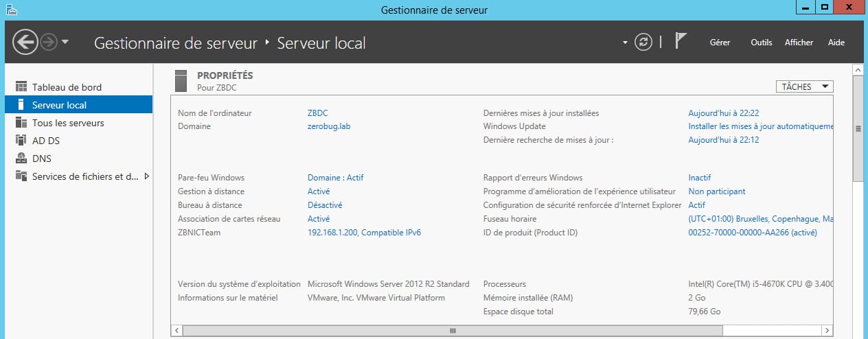Open the notifications flag icon
Image resolution: width=868 pixels, height=339 pixels.
(x=681, y=42)
